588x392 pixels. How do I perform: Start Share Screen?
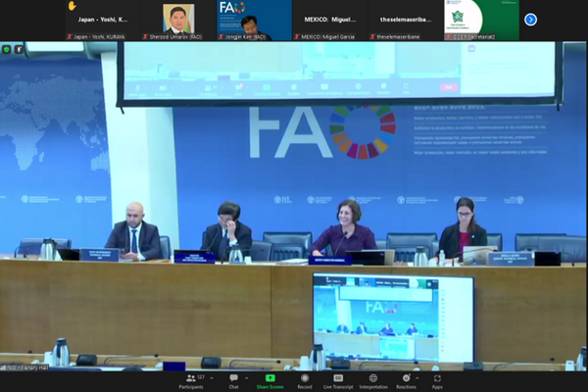click(x=270, y=381)
